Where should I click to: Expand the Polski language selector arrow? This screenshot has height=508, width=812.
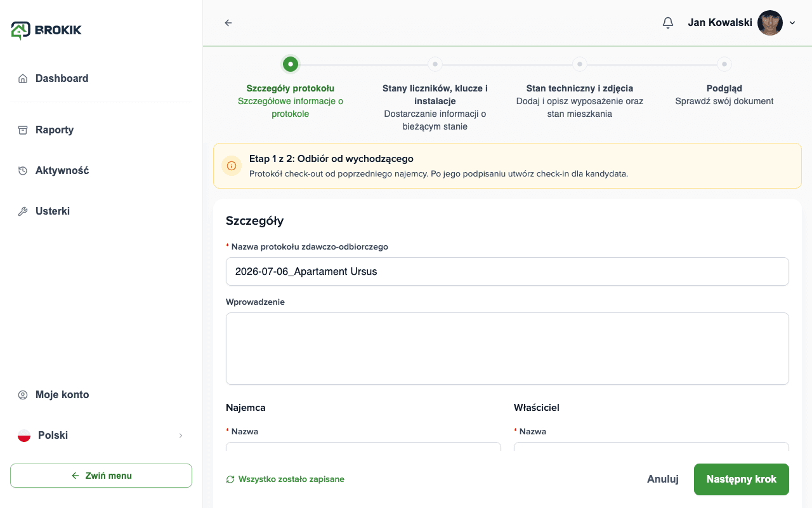181,436
